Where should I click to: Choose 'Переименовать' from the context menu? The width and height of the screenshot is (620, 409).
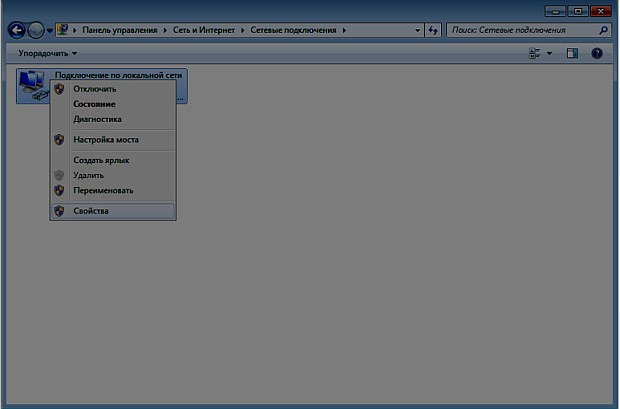103,190
